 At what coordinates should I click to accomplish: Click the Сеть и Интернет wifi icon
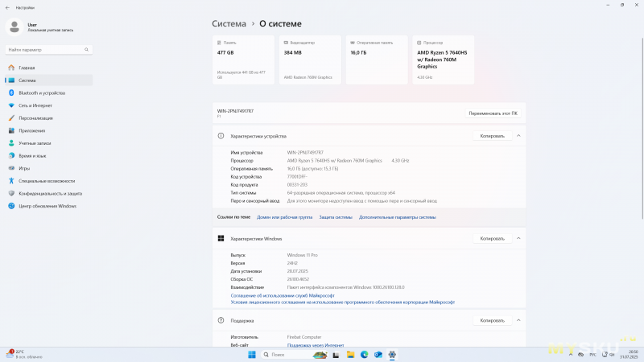[11, 105]
